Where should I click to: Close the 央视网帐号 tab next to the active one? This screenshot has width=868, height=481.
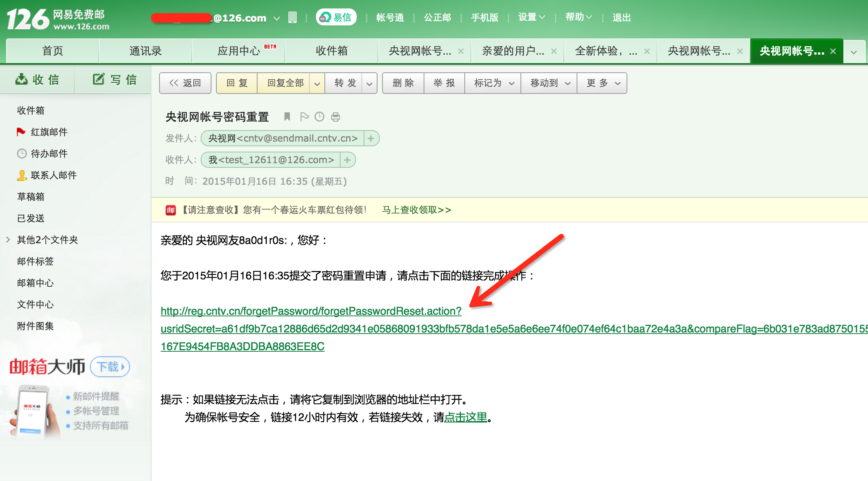point(740,51)
